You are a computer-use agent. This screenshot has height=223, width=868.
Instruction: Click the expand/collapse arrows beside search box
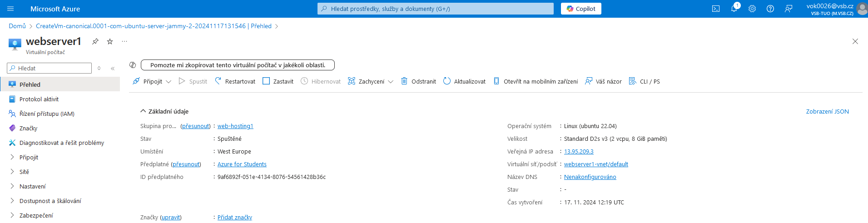pos(99,69)
